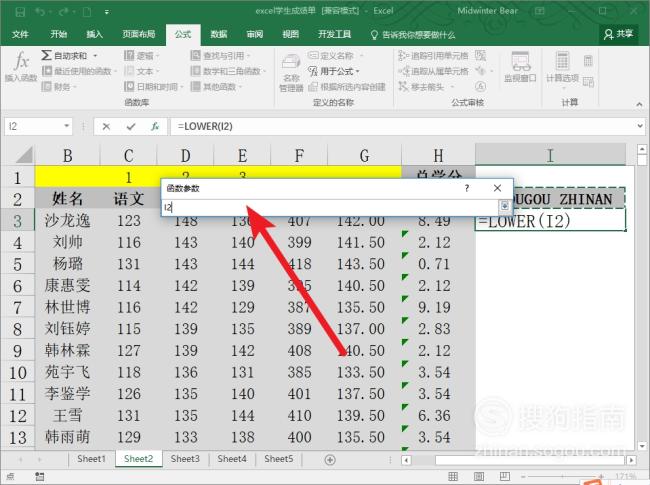
Task: Expand the formula bar with its arrow
Action: [x=640, y=126]
